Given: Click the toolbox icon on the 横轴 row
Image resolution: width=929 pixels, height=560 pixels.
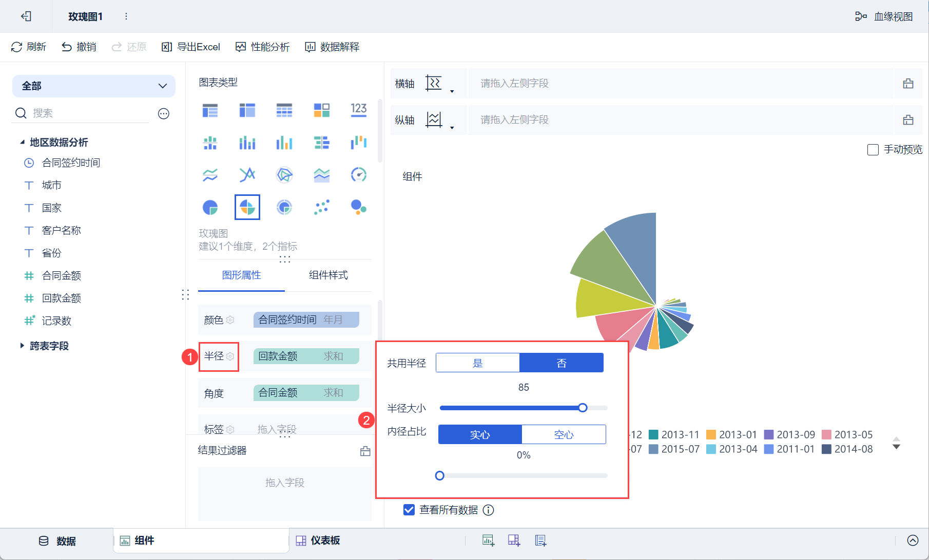Looking at the screenshot, I should pos(908,84).
